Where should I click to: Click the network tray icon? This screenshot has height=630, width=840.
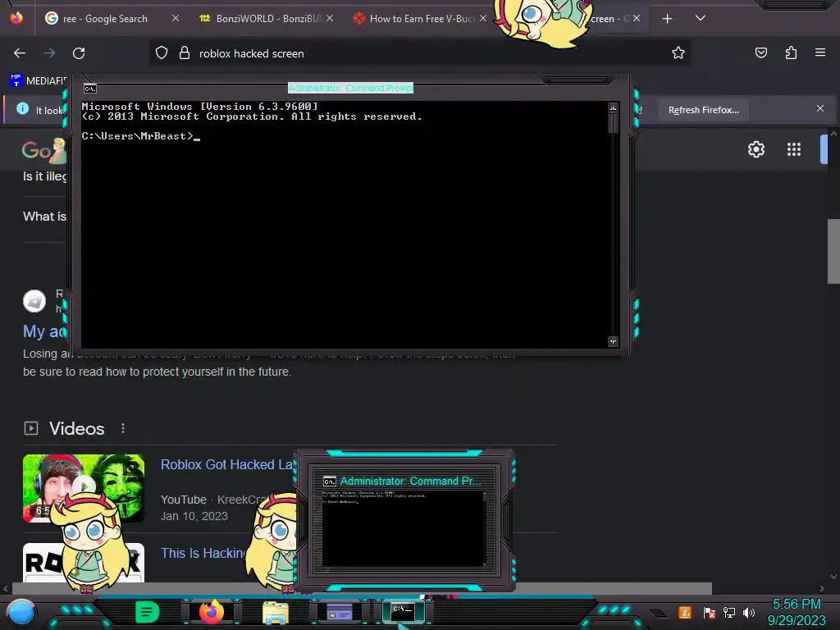[729, 612]
